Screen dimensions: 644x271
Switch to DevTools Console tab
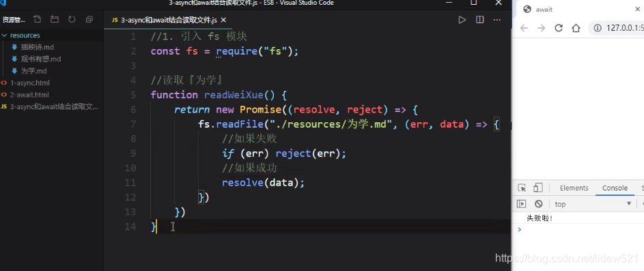(615, 188)
